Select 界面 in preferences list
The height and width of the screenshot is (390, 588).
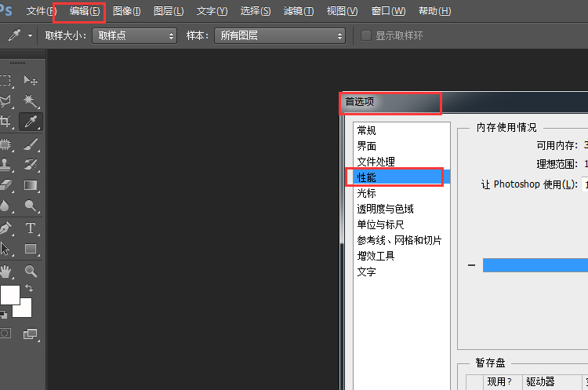[401, 146]
